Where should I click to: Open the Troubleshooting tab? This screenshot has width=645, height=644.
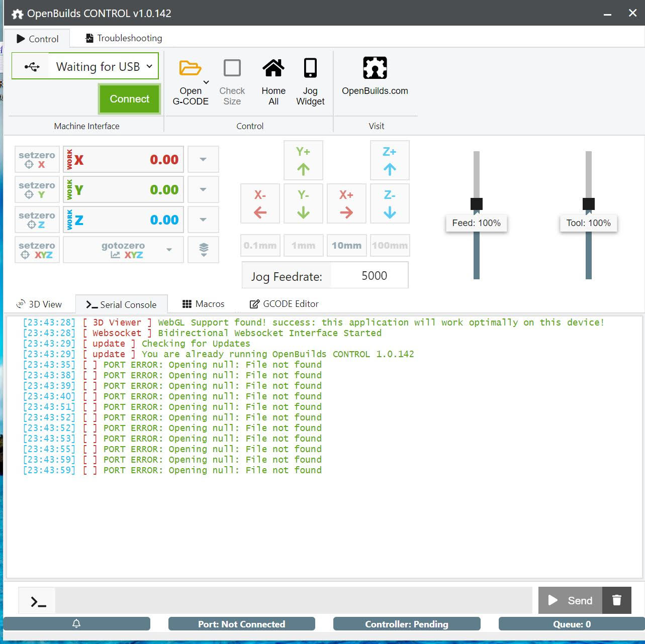coord(124,38)
